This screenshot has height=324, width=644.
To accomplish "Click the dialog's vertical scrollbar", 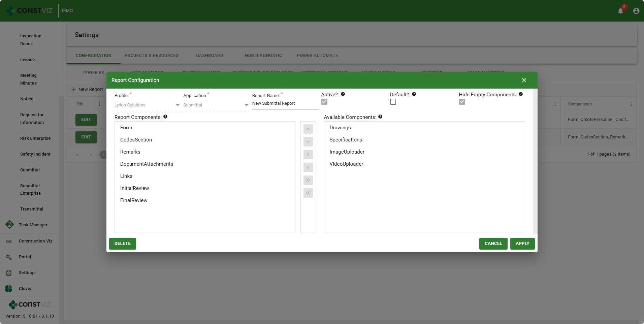I will [535, 161].
